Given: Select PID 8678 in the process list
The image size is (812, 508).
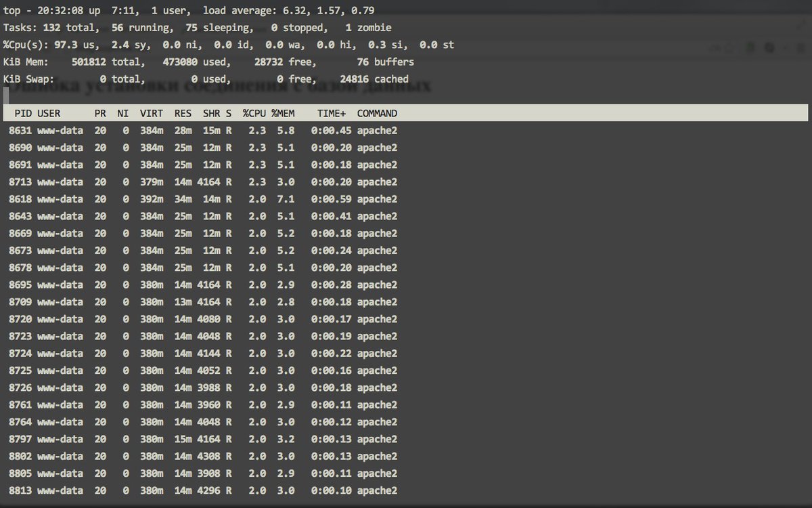Looking at the screenshot, I should pyautogui.click(x=20, y=268).
